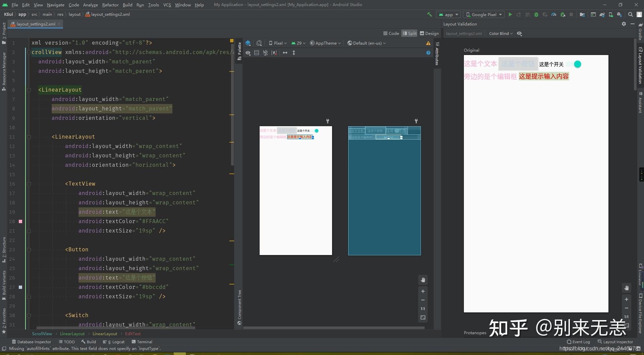Open the Android Profiler gauge icon
Image resolution: width=644 pixels, height=355 pixels.
tap(554, 14)
